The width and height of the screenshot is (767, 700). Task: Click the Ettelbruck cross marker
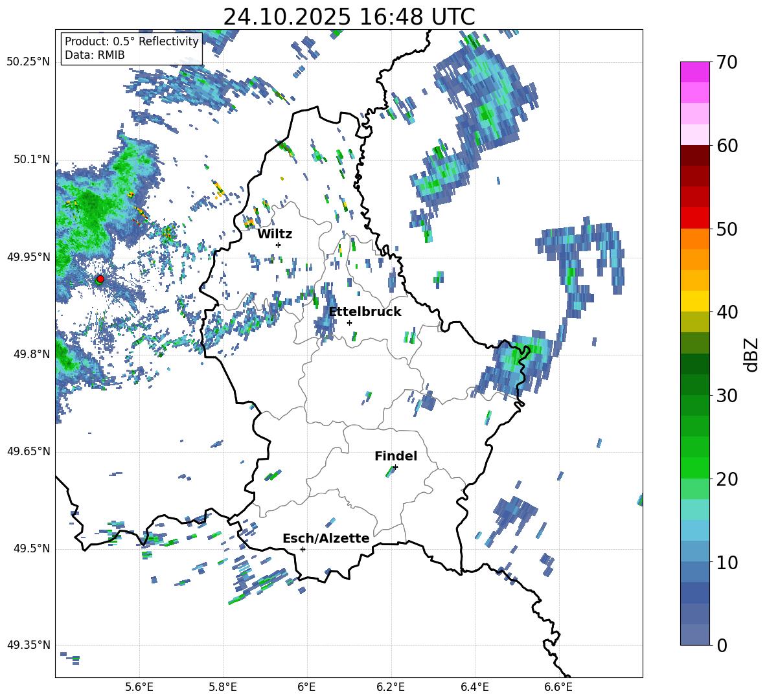pyautogui.click(x=349, y=322)
